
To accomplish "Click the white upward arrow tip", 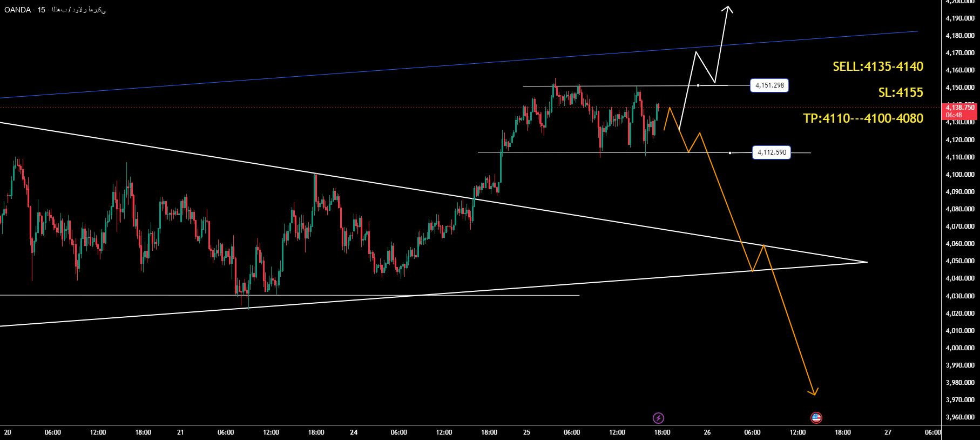I will pos(728,8).
